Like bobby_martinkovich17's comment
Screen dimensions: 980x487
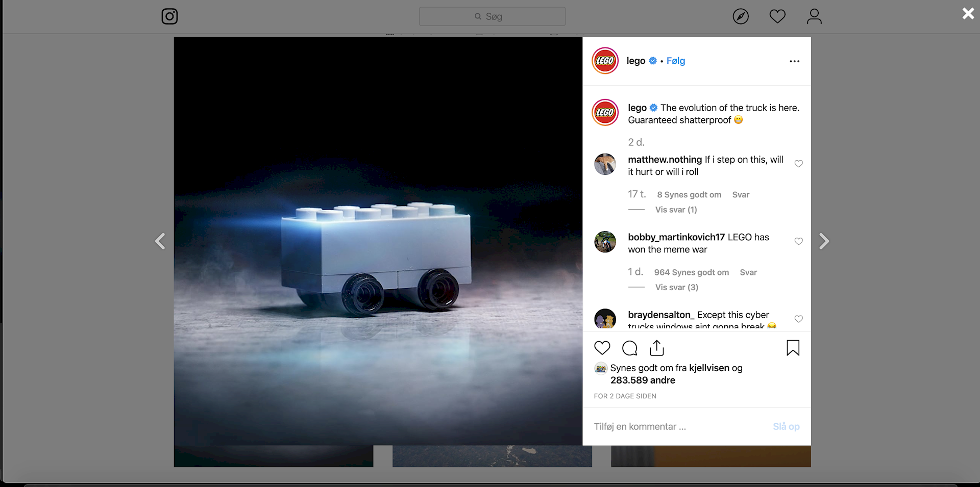click(x=799, y=241)
